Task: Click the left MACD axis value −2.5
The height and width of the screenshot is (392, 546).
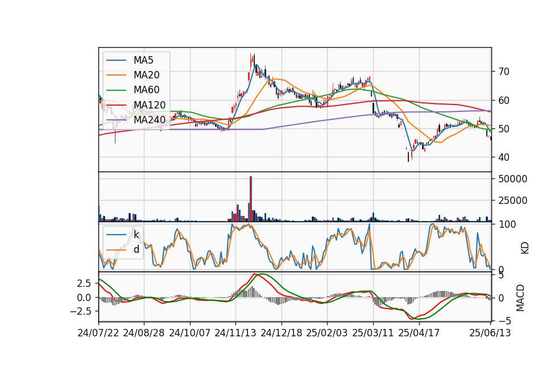Action: coord(81,311)
